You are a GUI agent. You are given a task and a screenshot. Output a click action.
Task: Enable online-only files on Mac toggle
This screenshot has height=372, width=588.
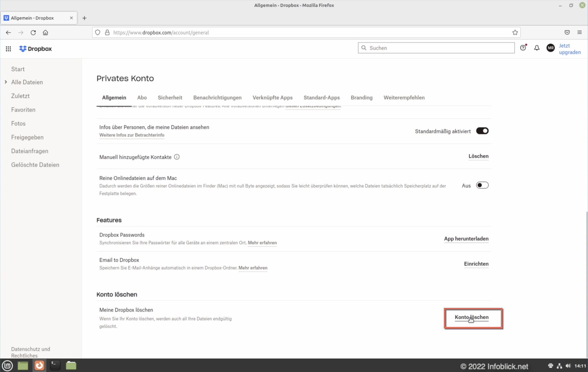point(482,185)
